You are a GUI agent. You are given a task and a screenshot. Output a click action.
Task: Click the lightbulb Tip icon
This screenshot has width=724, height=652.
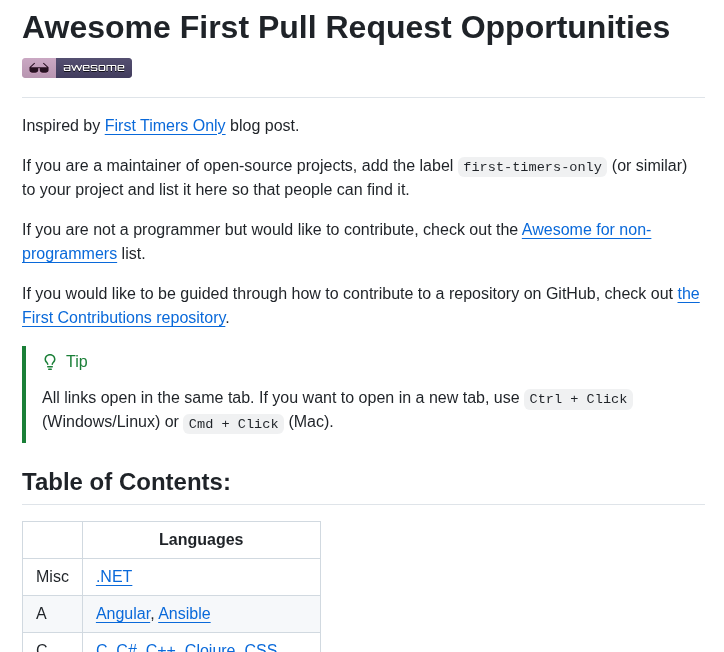coord(50,362)
